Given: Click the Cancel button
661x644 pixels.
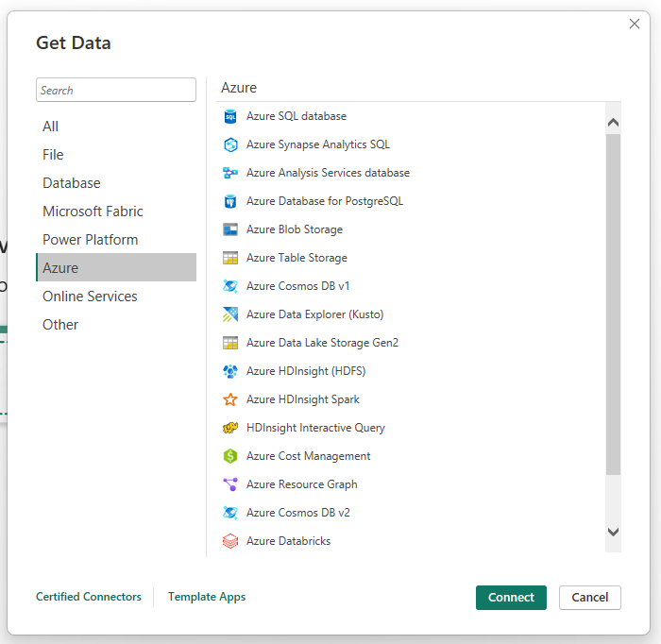Looking at the screenshot, I should pyautogui.click(x=590, y=597).
